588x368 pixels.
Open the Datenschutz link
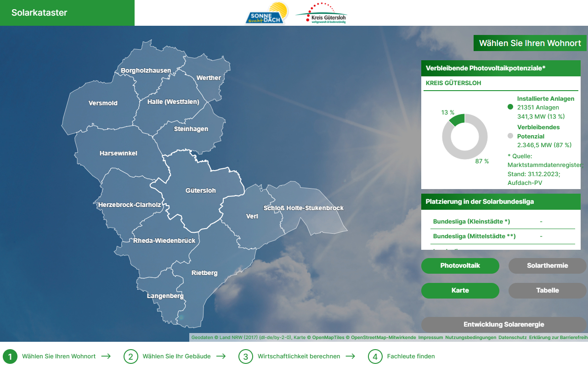(x=513, y=338)
